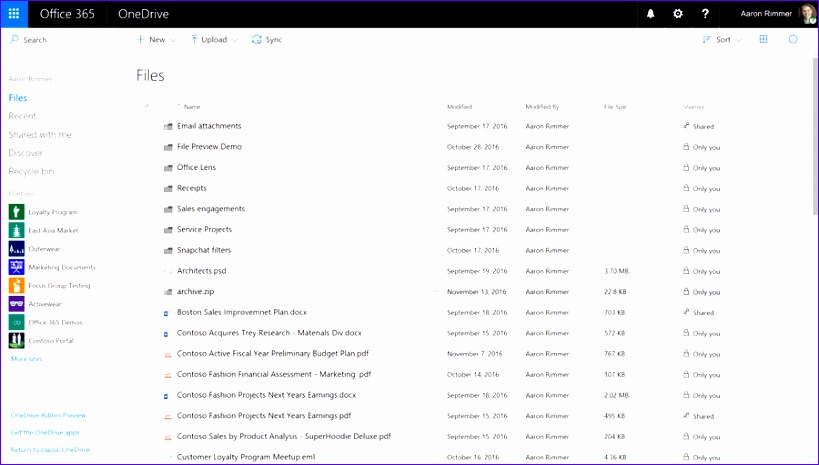Open Contoso Fashion Financial Assessment pdf

pyautogui.click(x=274, y=374)
